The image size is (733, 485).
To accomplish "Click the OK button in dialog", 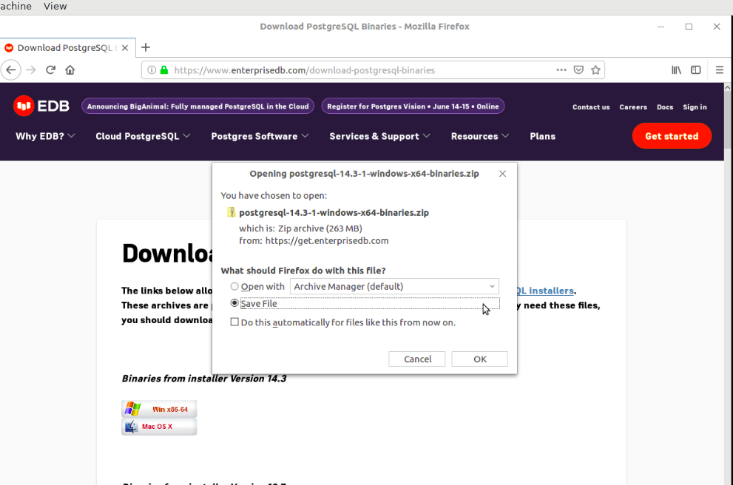I will [x=480, y=359].
